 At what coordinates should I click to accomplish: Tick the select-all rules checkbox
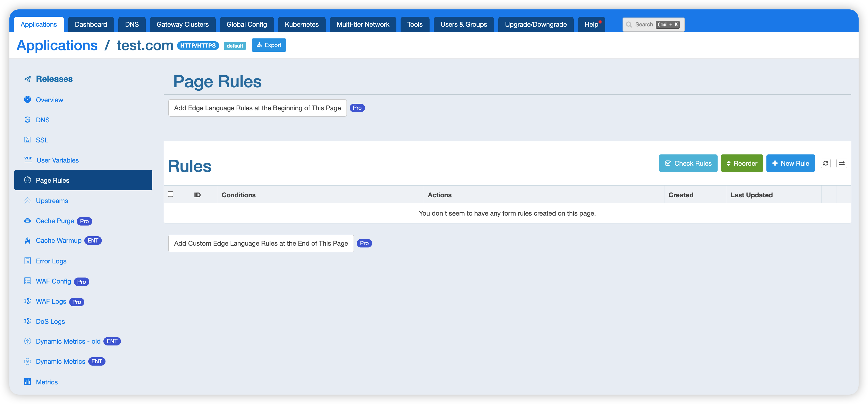pos(171,194)
